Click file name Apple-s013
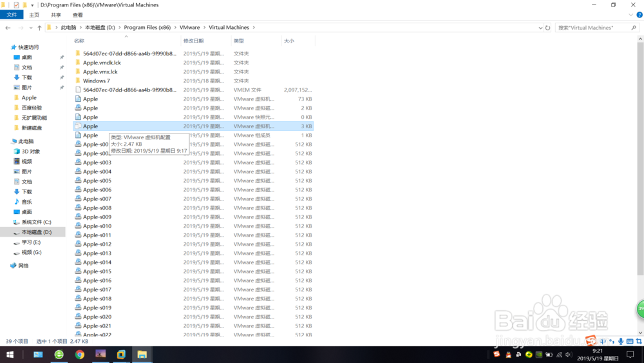Screen dimensions: 644x363 pos(97,253)
